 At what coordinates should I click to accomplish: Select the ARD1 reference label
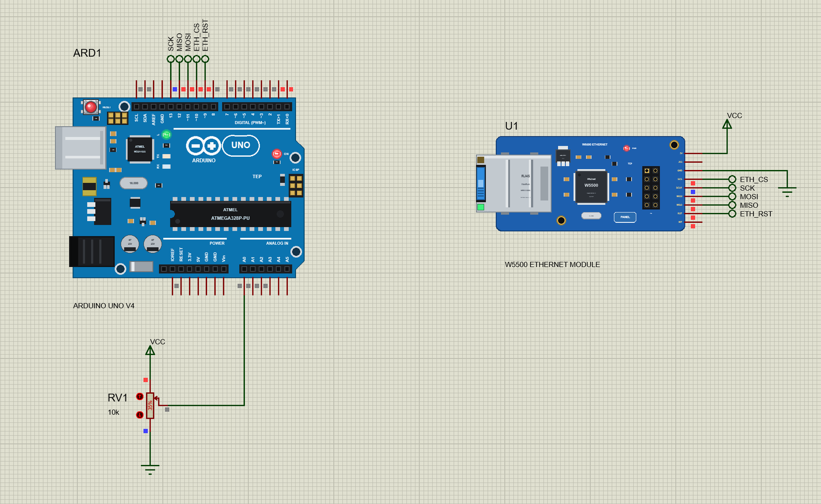point(87,53)
